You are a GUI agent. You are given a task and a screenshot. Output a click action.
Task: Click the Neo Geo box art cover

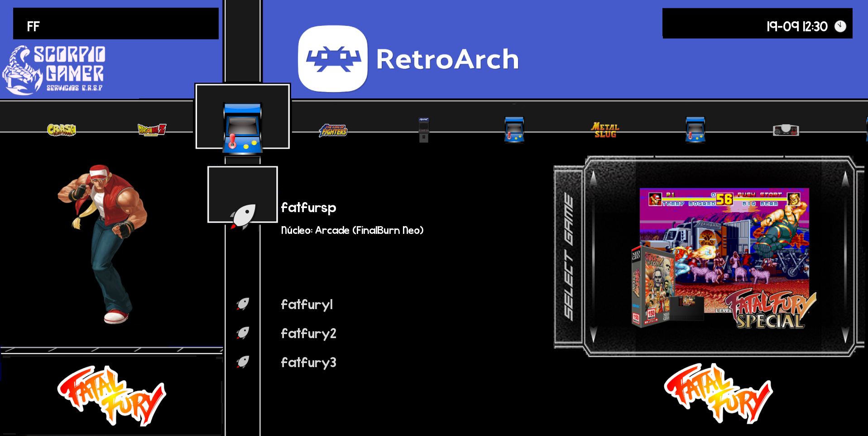tap(652, 286)
